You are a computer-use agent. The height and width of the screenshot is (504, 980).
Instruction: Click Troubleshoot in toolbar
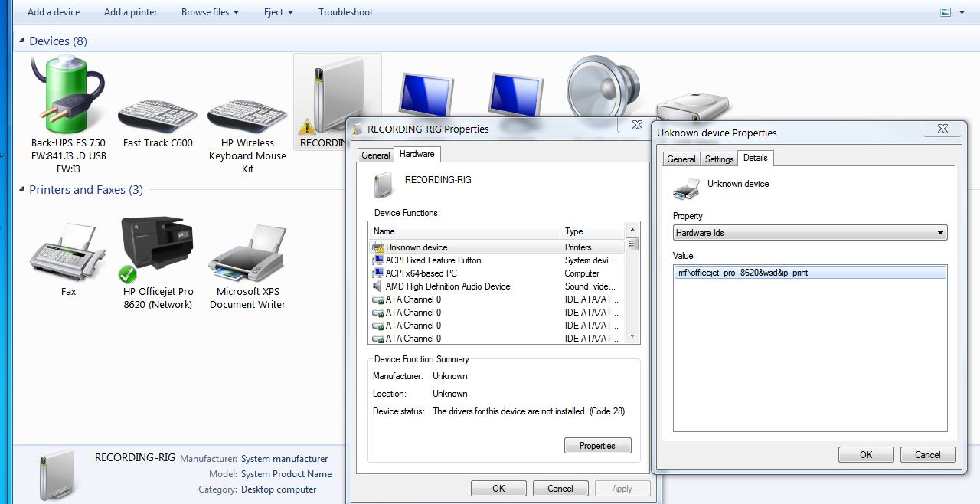point(346,12)
